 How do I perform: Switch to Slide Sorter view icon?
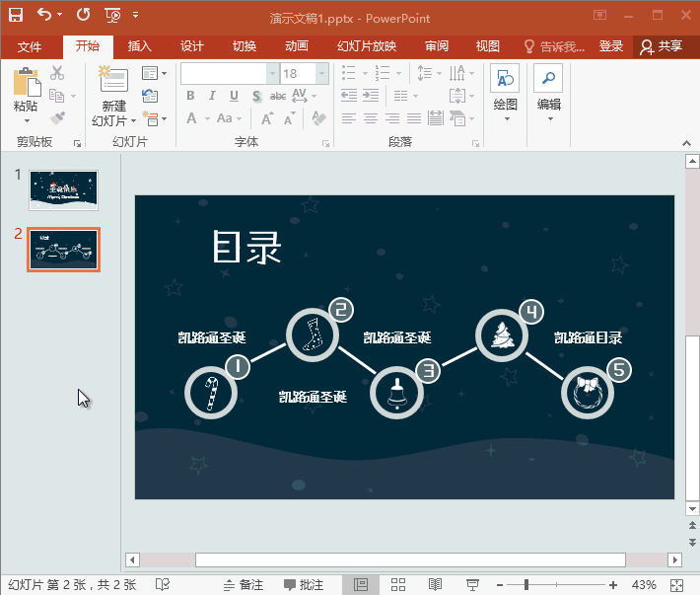[x=398, y=584]
